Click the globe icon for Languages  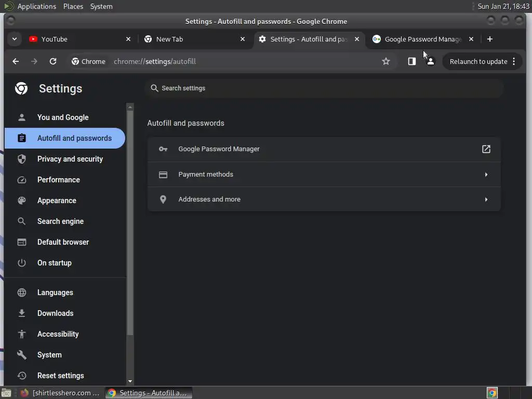(x=22, y=292)
